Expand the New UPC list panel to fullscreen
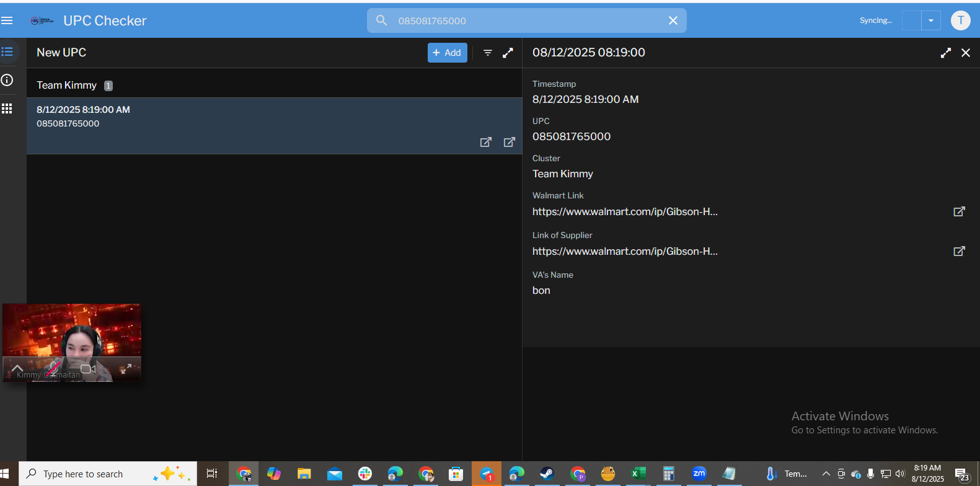The height and width of the screenshot is (486, 980). pyautogui.click(x=508, y=53)
